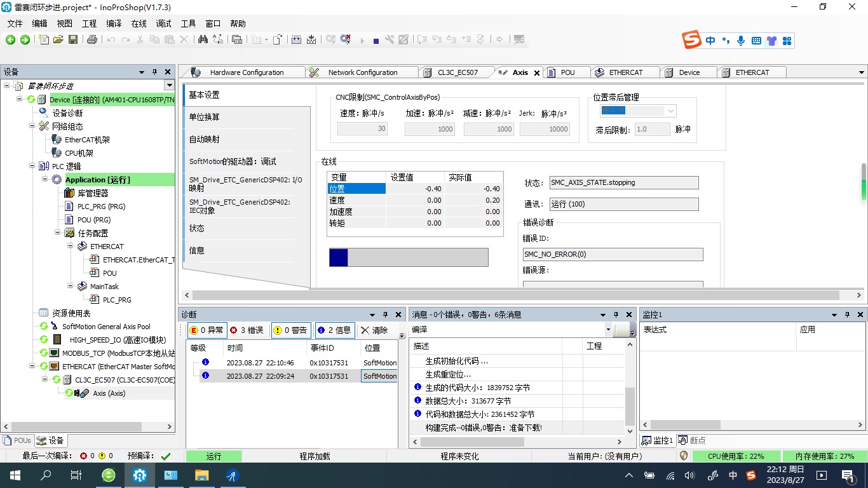Viewport: 868px width, 488px height.
Task: Click the open folder toolbar icon
Action: (58, 39)
